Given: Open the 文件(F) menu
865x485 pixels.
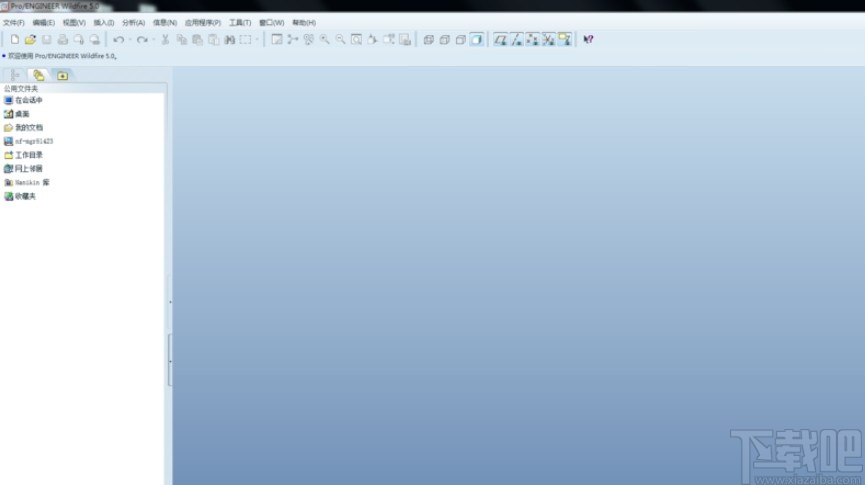Looking at the screenshot, I should coord(14,23).
